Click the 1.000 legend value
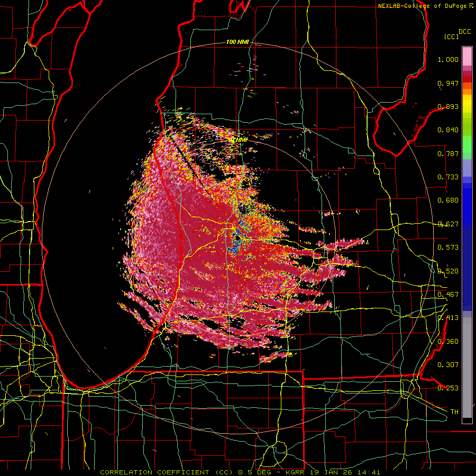 click(448, 59)
